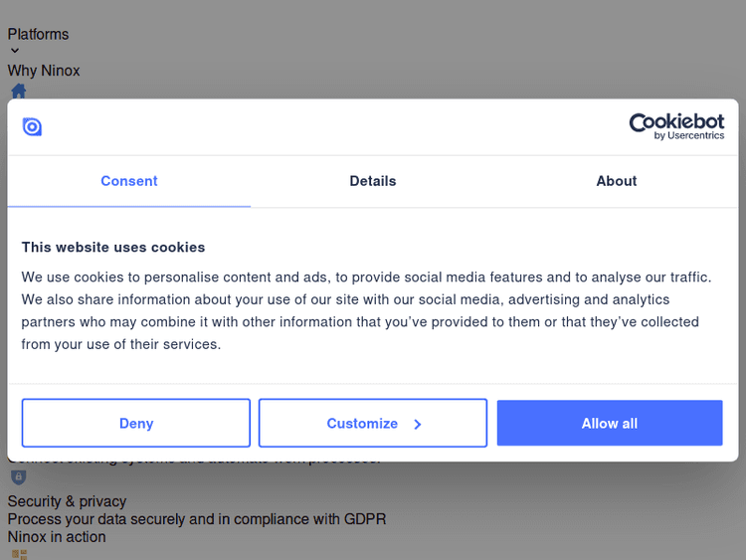The width and height of the screenshot is (746, 560).
Task: Select the Ninox in action heading
Action: point(57,537)
